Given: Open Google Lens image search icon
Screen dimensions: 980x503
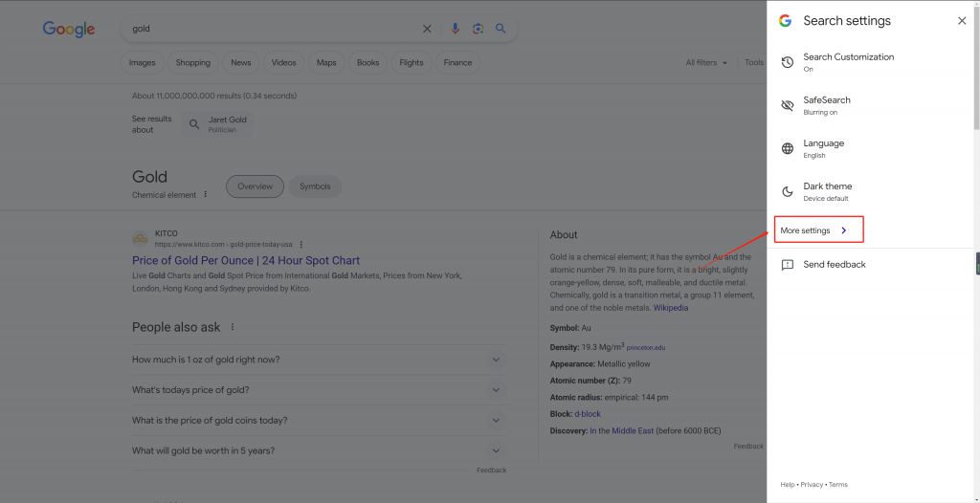Looking at the screenshot, I should pos(479,29).
